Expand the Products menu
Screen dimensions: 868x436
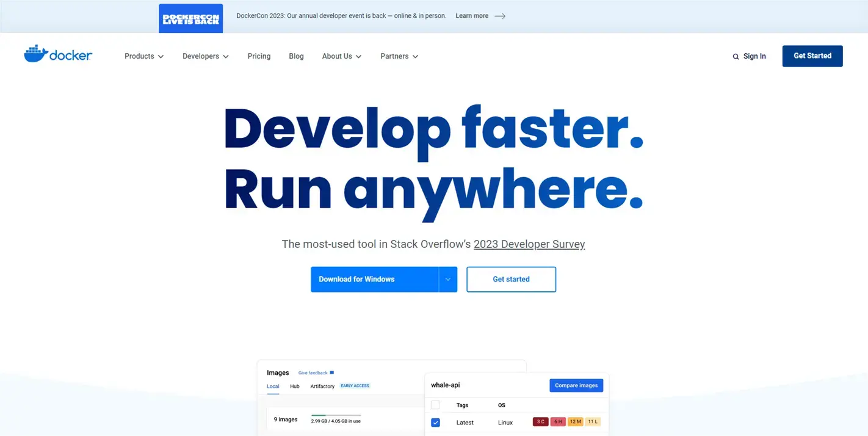pos(144,56)
